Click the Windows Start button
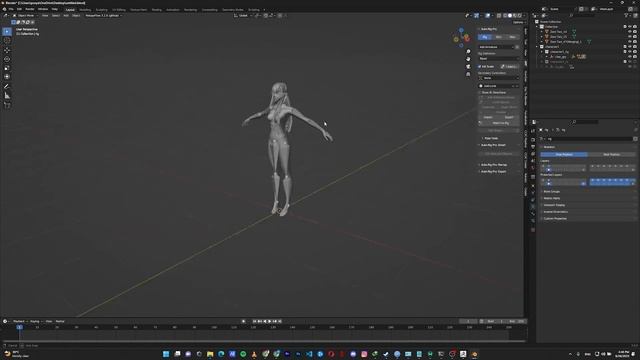The height and width of the screenshot is (360, 640). [x=166, y=354]
